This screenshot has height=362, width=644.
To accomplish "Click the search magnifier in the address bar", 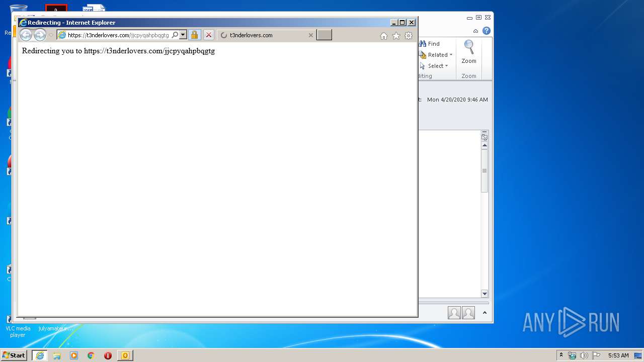I will (x=175, y=35).
